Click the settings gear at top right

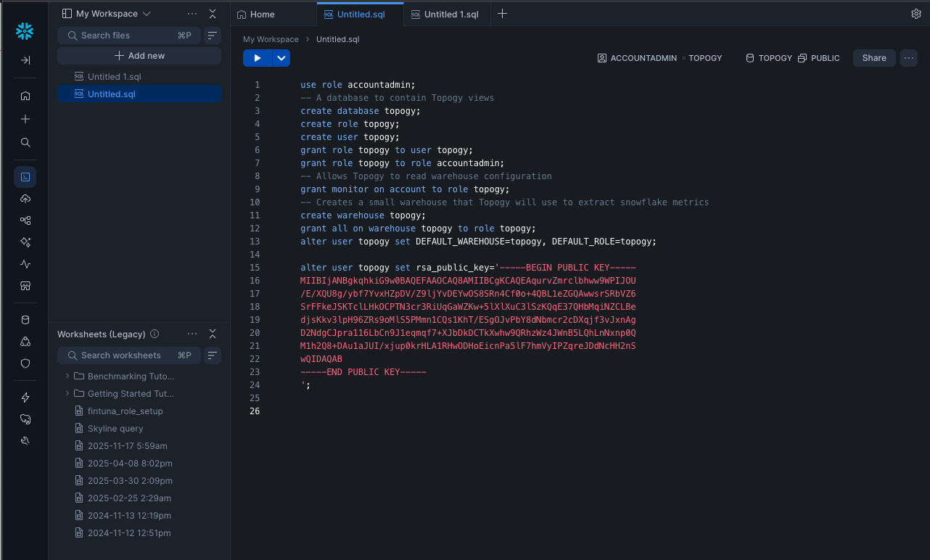(x=916, y=14)
